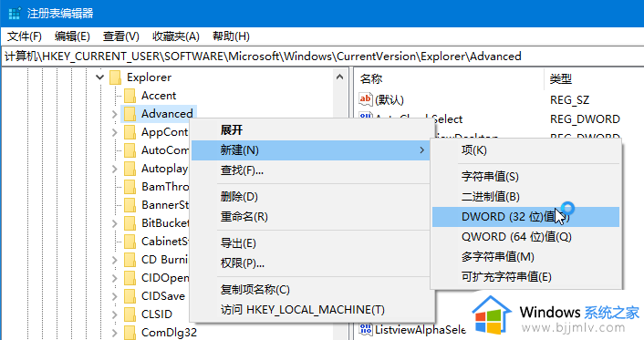Expand the CD Burni tree node

tap(115, 260)
